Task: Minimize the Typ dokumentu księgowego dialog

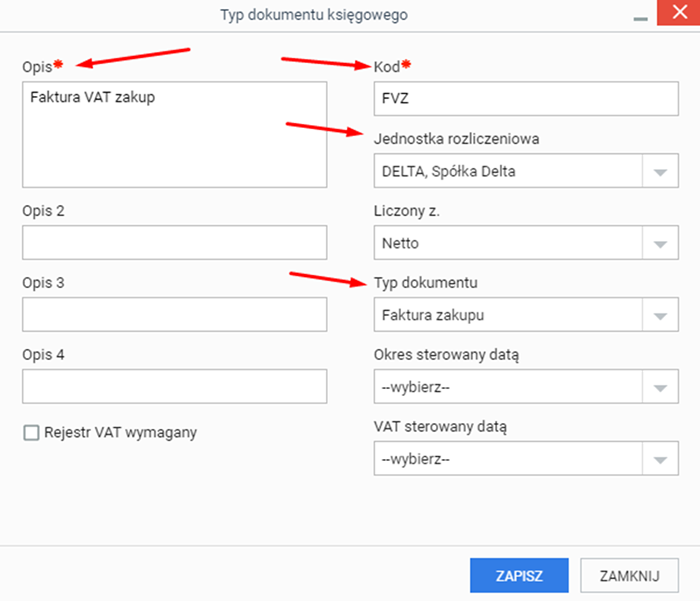Action: pyautogui.click(x=640, y=18)
